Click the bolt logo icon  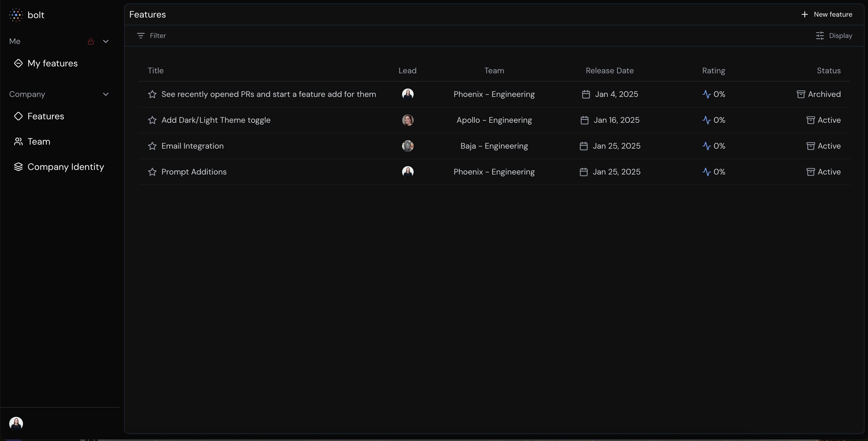tap(16, 15)
